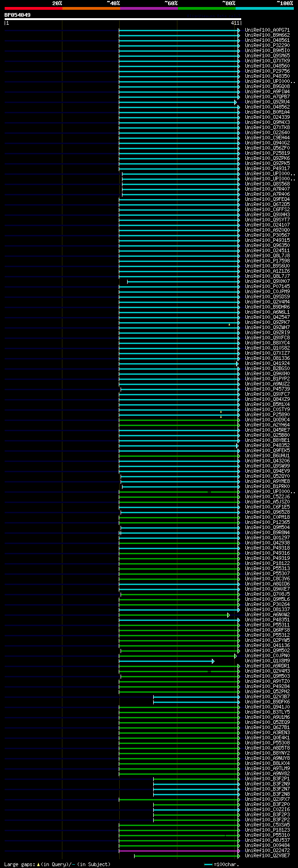Select hit UniRef100_C9EH44
This screenshot has height=868, width=298.
267,138
